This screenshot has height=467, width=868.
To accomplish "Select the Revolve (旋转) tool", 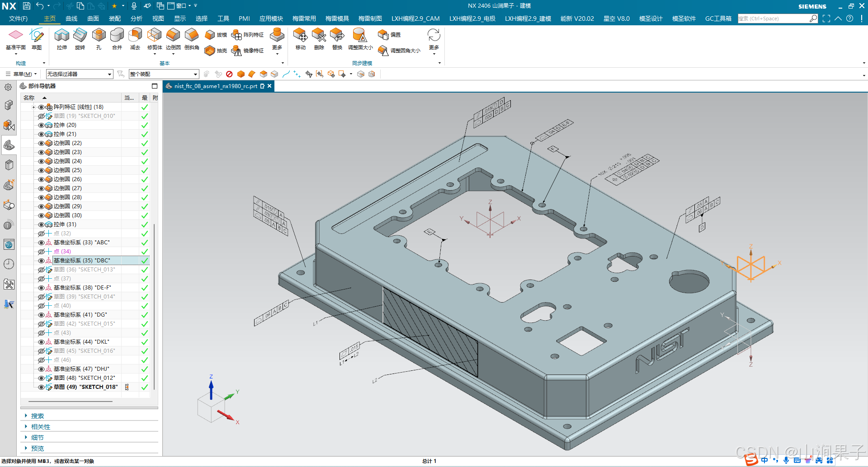I will click(x=80, y=39).
